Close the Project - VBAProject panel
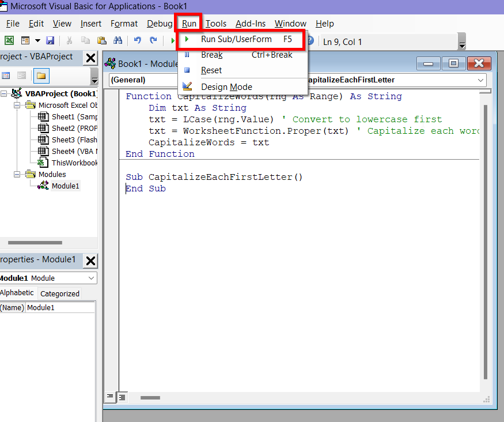 pyautogui.click(x=90, y=58)
